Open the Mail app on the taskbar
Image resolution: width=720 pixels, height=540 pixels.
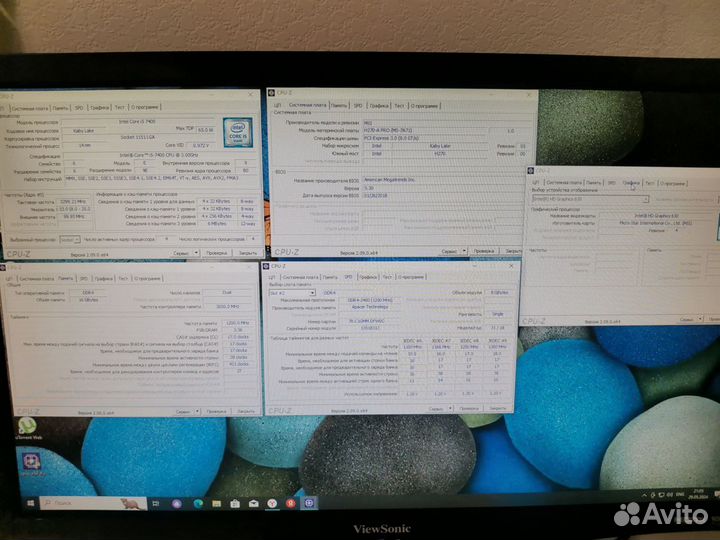click(x=253, y=504)
